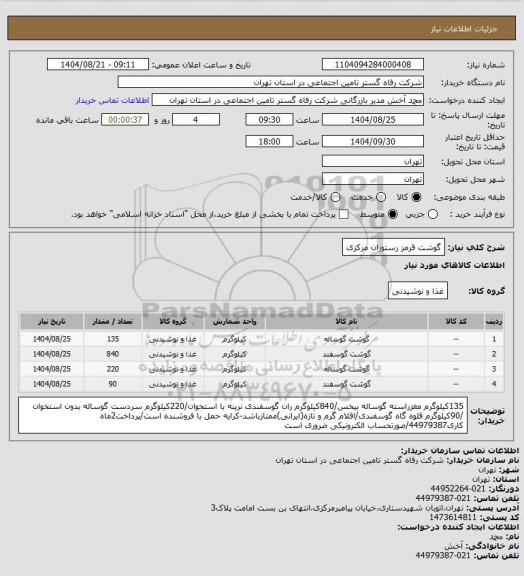
Task: Click the واحد شمارش column header
Action: click(234, 321)
